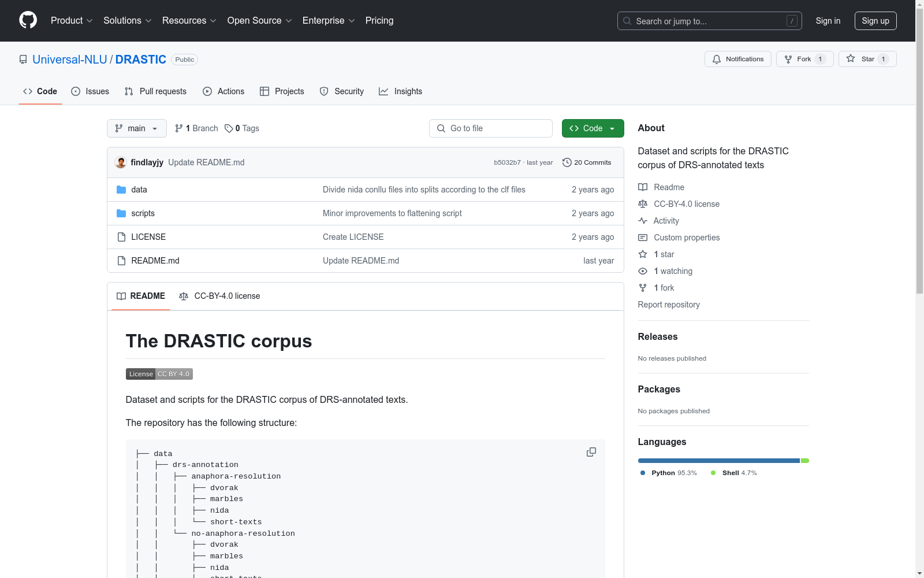View the 1 fork link
The image size is (924, 578).
point(656,288)
